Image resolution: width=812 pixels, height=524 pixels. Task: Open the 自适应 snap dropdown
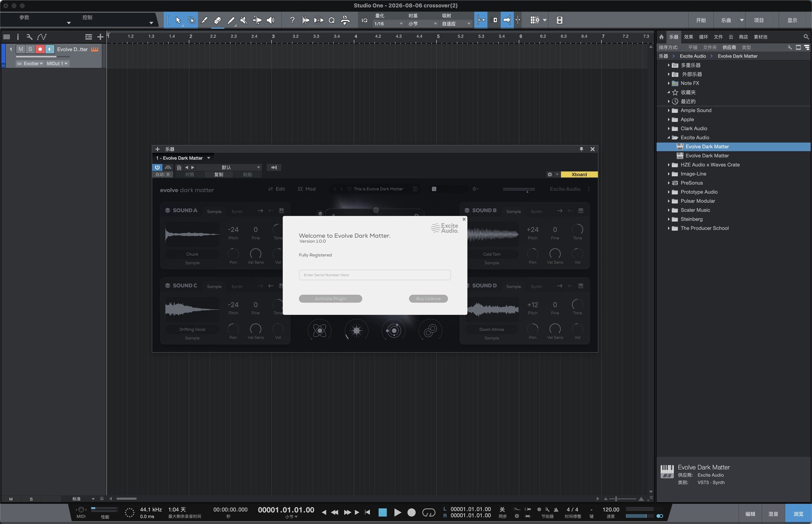456,24
